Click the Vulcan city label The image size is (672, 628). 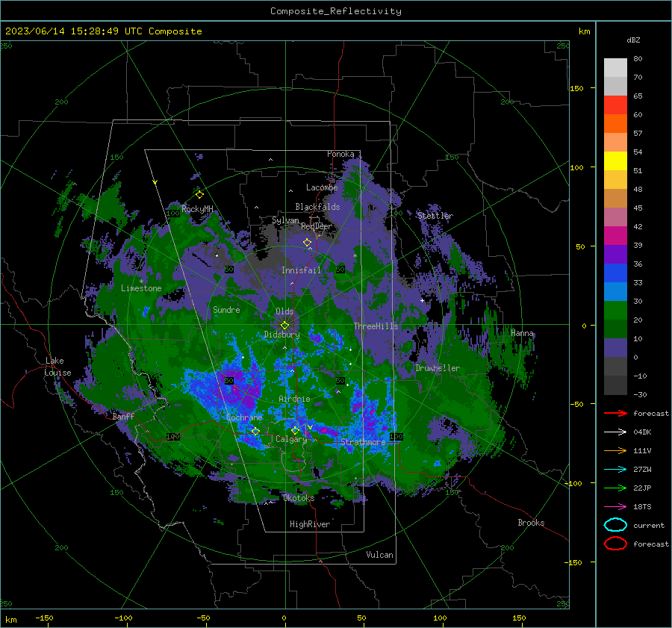coord(379,555)
